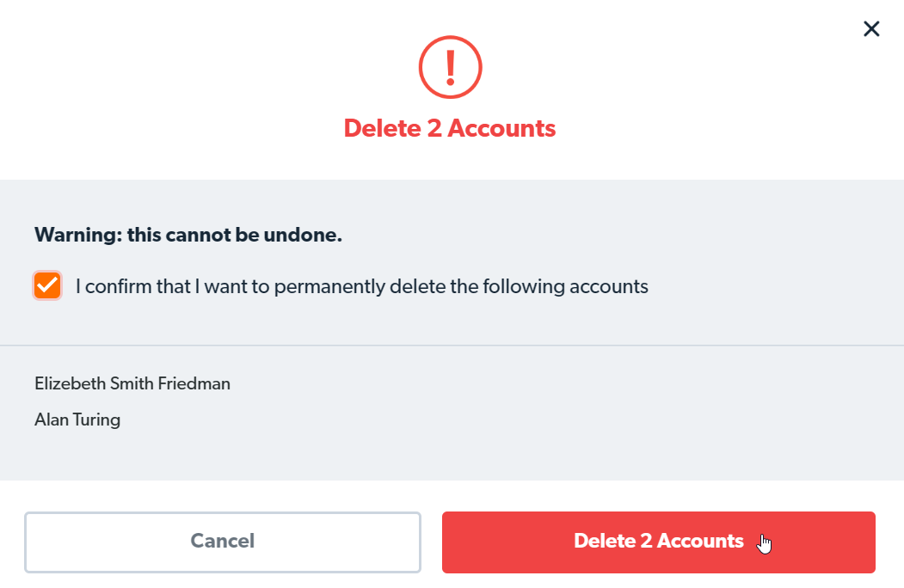Select the Elizebeth Smith Friedman account name
This screenshot has width=904, height=588.
coord(132,383)
